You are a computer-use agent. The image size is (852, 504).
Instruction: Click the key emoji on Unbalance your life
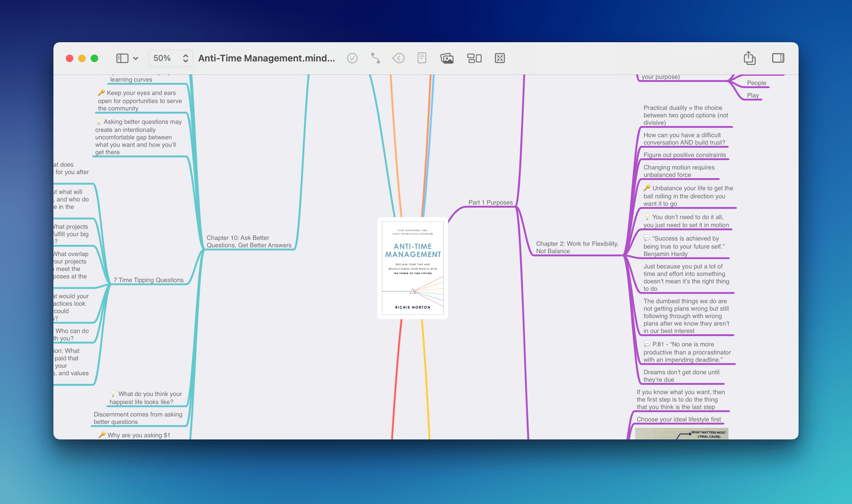[x=647, y=188]
